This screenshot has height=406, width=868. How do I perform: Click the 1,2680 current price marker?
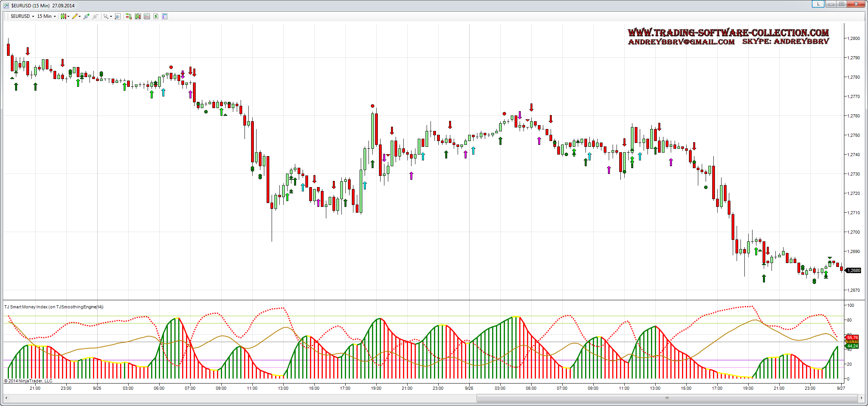click(854, 270)
